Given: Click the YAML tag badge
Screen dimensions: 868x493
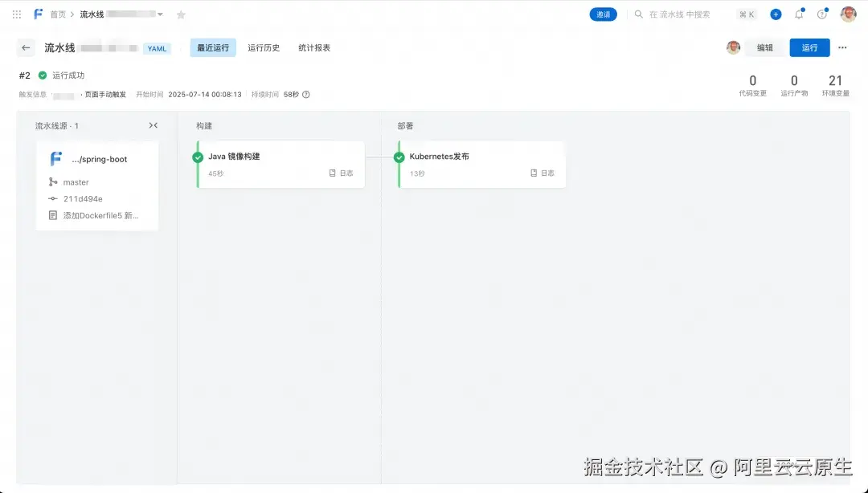Looking at the screenshot, I should [x=157, y=49].
